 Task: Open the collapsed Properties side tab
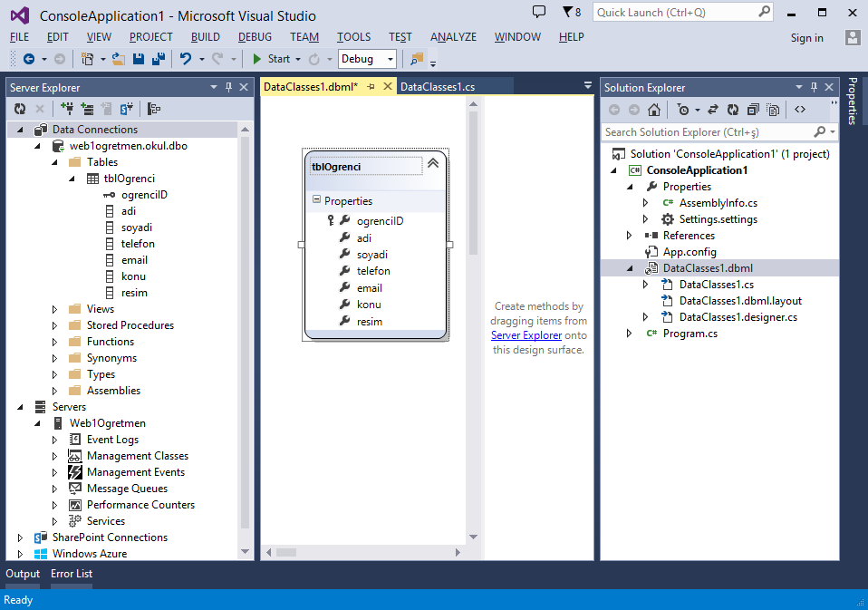pyautogui.click(x=853, y=101)
